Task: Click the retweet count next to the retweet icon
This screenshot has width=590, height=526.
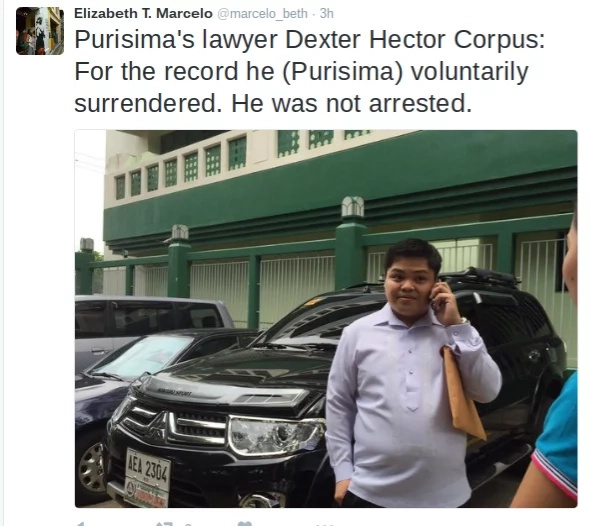Action: pos(189,524)
